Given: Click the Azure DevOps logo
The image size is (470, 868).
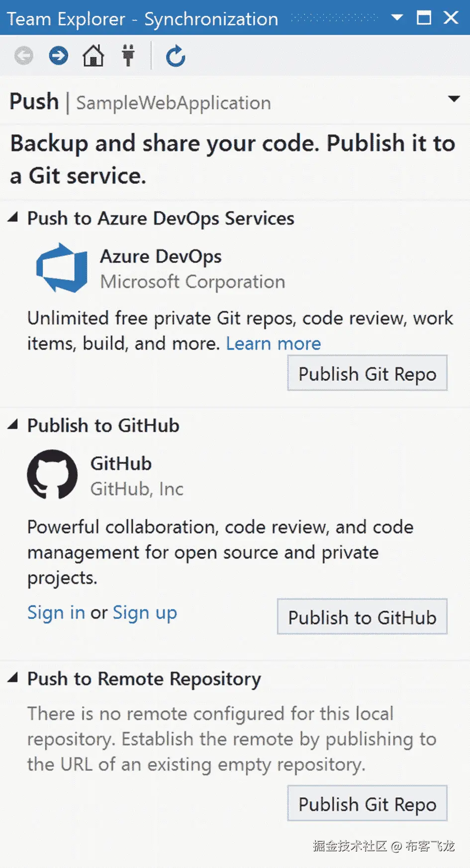Looking at the screenshot, I should coord(62,268).
